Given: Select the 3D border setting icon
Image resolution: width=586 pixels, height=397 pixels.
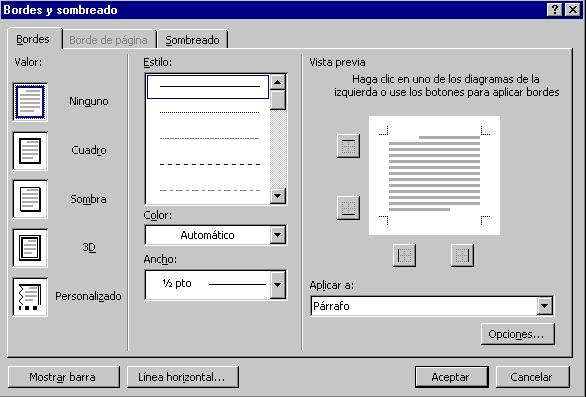Looking at the screenshot, I should pyautogui.click(x=30, y=248).
